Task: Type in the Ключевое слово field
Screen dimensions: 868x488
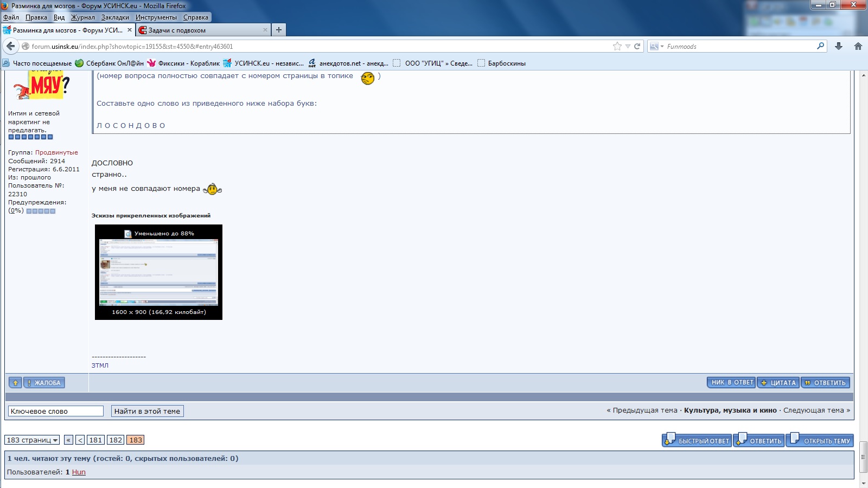Action: (x=56, y=411)
